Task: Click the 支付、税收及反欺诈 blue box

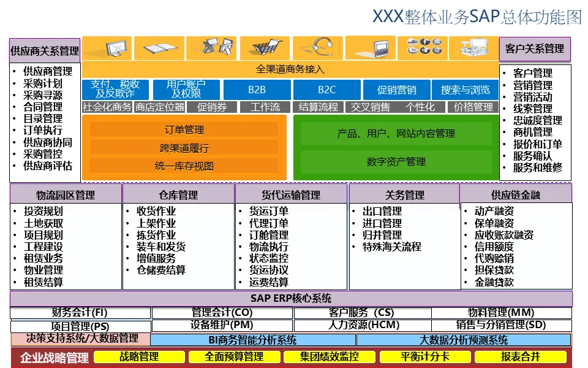Action: 115,90
